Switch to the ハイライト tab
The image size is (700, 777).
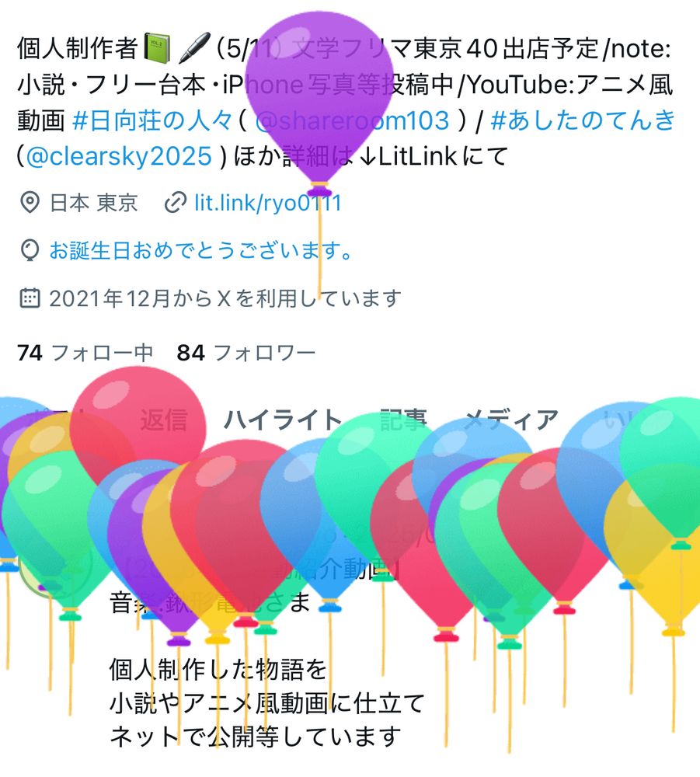click(x=283, y=420)
